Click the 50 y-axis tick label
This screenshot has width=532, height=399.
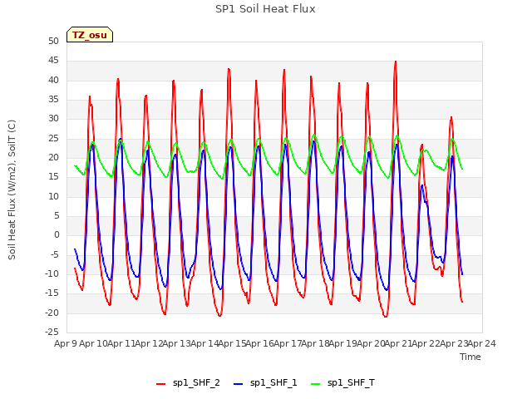point(53,41)
